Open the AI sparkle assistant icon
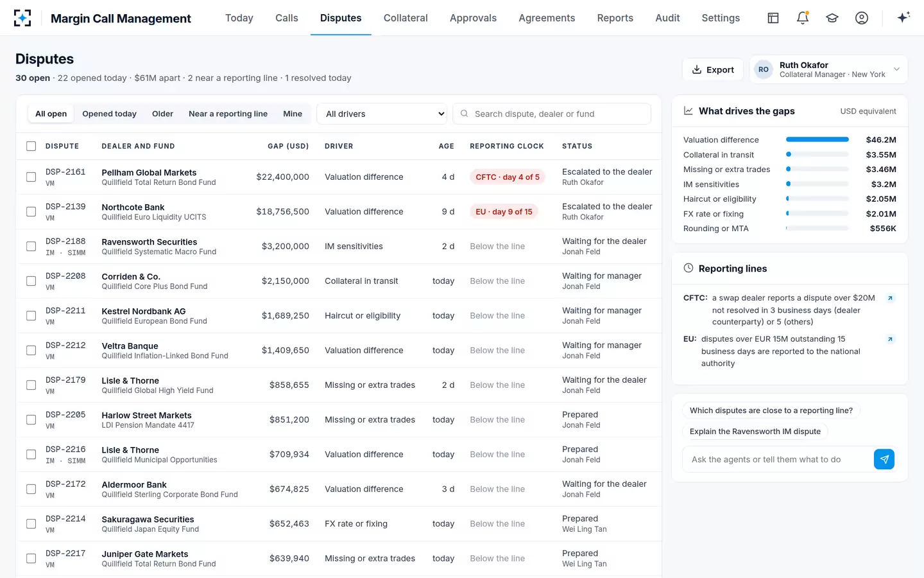This screenshot has width=924, height=578. (903, 18)
